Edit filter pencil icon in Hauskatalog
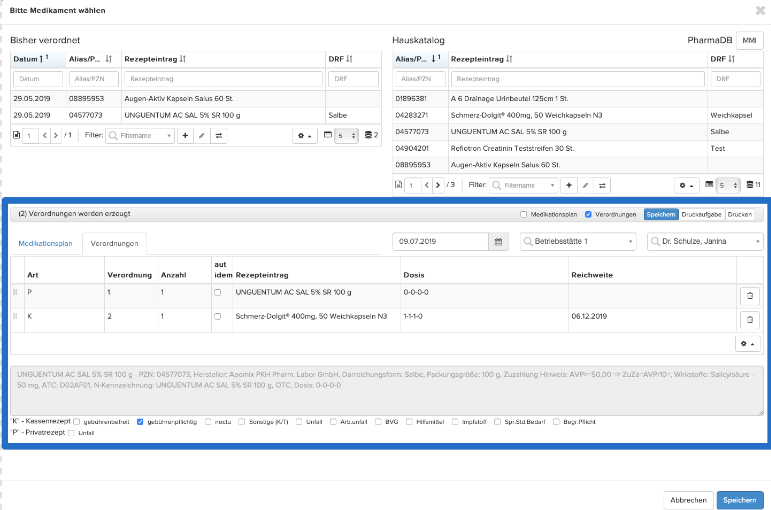Image resolution: width=771 pixels, height=510 pixels. click(x=585, y=185)
